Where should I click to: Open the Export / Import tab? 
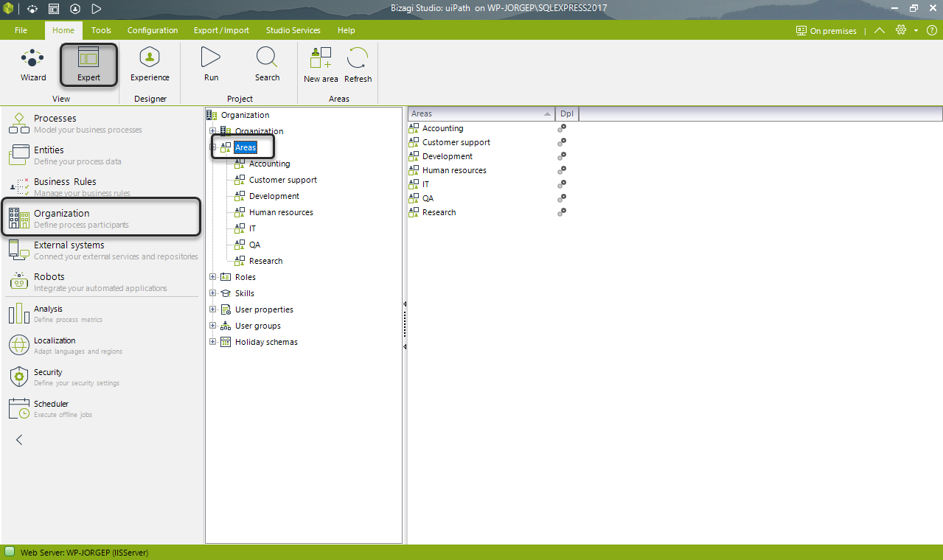click(x=221, y=30)
